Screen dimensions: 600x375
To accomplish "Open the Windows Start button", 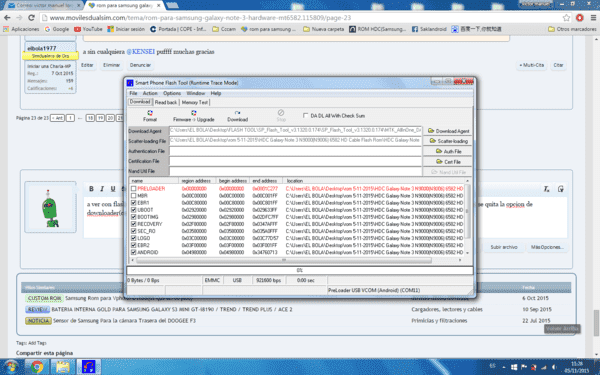I will pyautogui.click(x=11, y=367).
